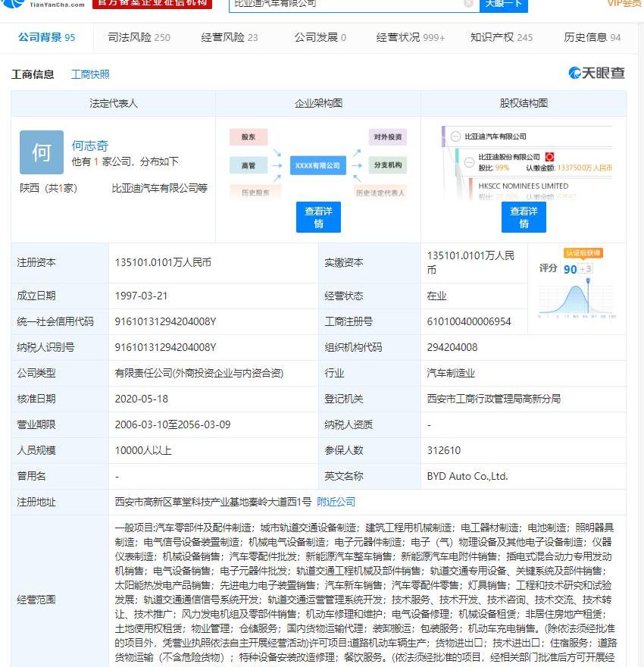Image resolution: width=644 pixels, height=667 pixels.
Task: Switch to the 经营状况 tab
Action: [x=411, y=37]
